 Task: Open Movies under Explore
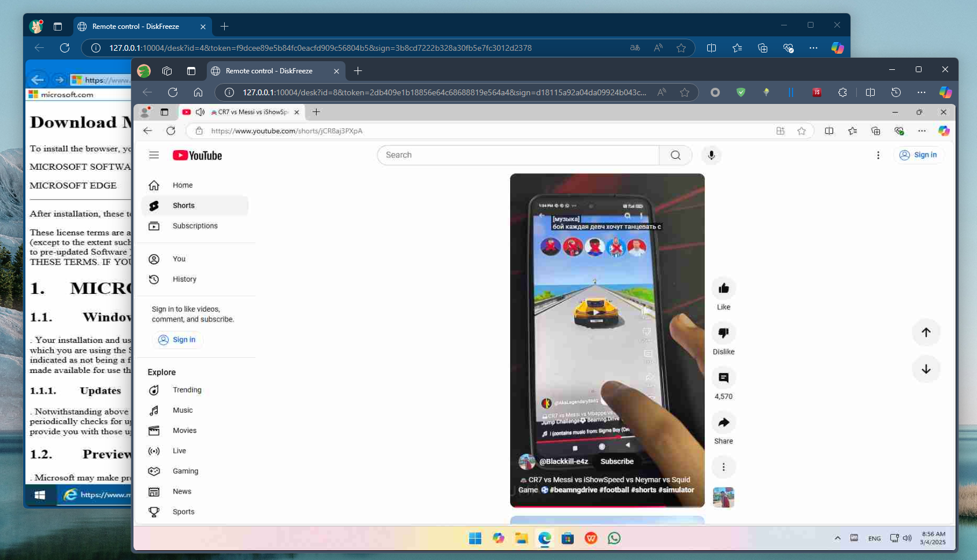[195, 431]
